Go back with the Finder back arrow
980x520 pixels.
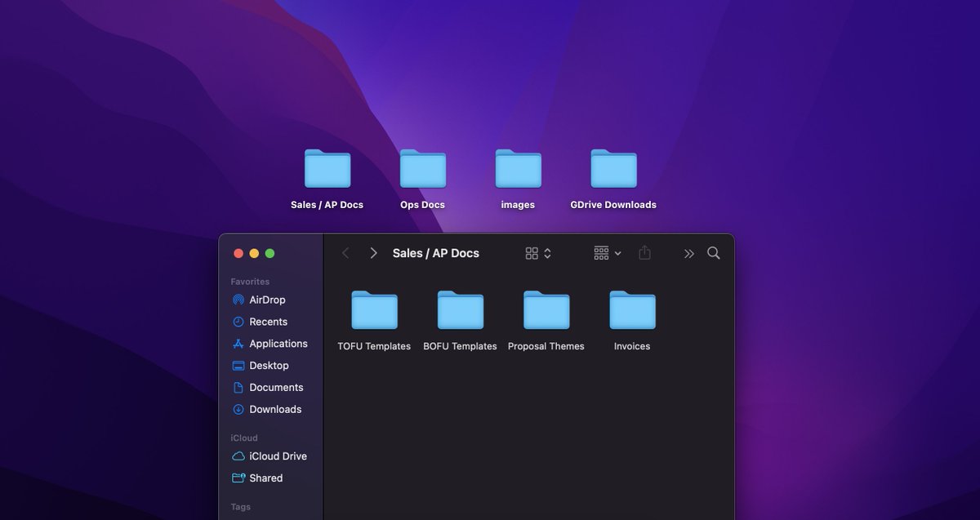345,253
